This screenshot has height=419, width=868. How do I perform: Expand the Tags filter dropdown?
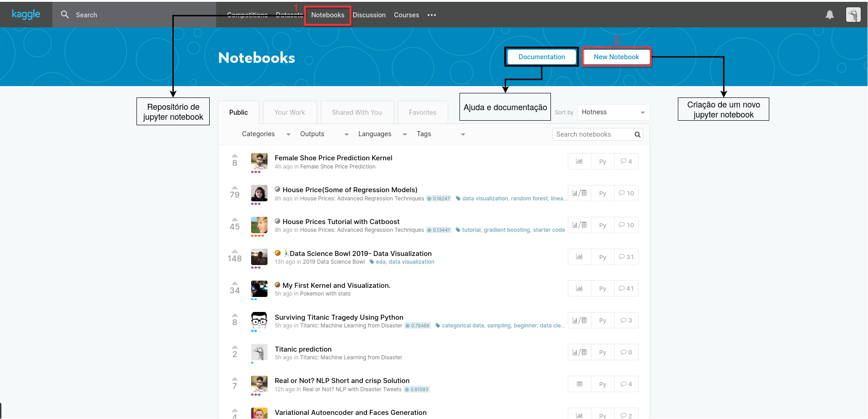pos(441,134)
